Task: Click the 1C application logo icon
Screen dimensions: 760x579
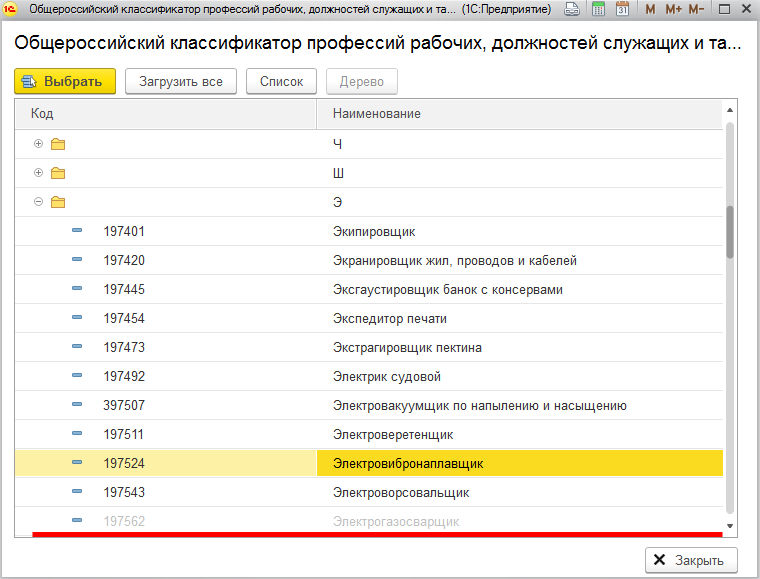Action: tap(12, 10)
